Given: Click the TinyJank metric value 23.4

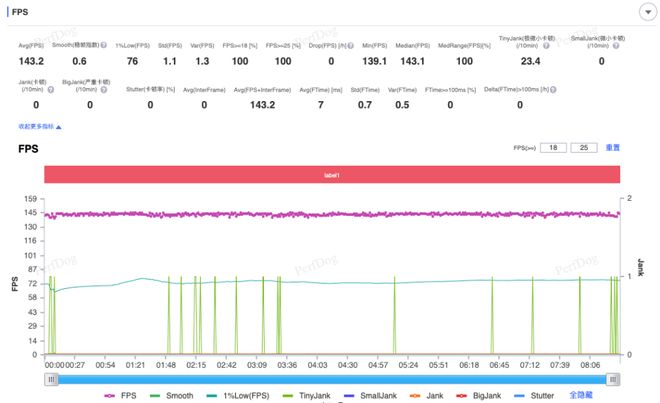Looking at the screenshot, I should coord(530,62).
